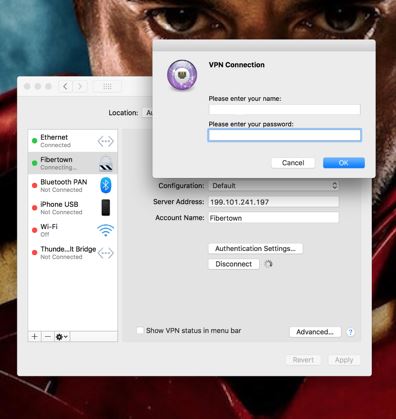Click the Fibertown VPN lock icon
This screenshot has height=419, width=396.
click(106, 163)
